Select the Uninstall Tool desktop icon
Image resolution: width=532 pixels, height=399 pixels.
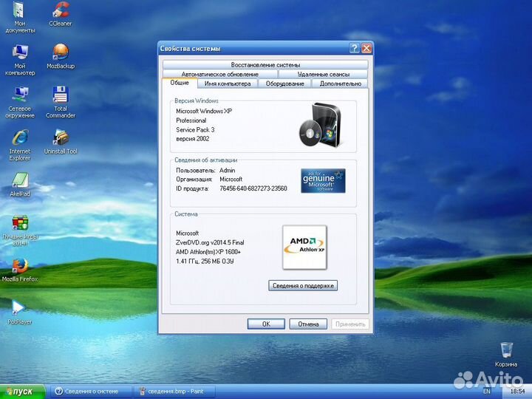tap(61, 142)
